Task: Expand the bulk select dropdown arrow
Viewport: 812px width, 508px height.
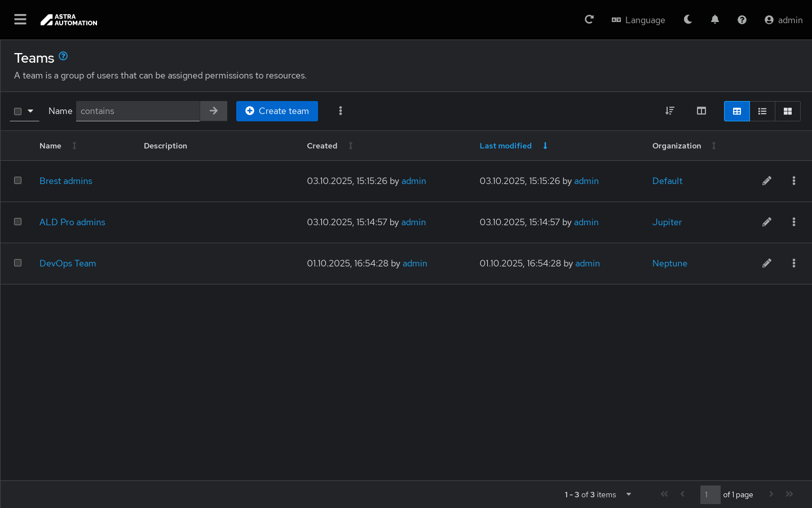Action: pos(30,111)
